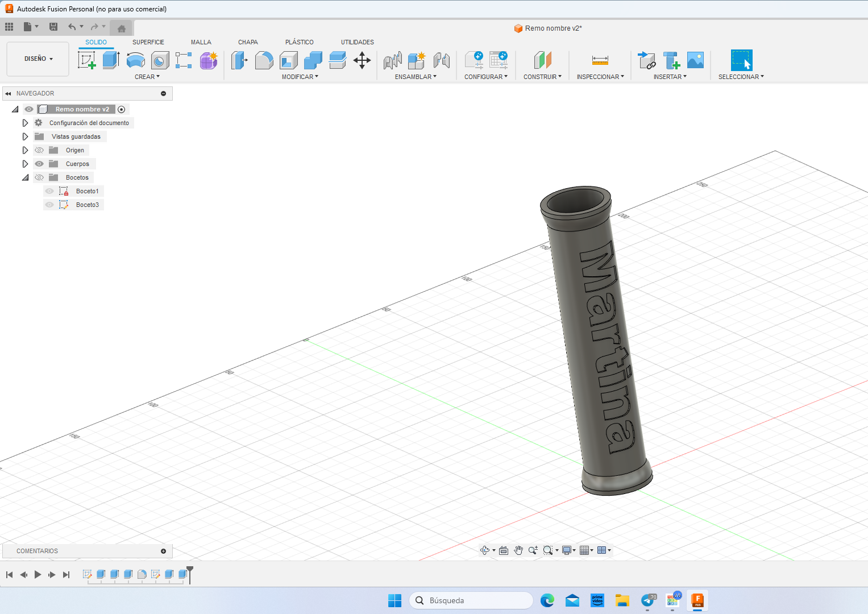Select the Extrude tool icon
The height and width of the screenshot is (614, 868).
[111, 60]
